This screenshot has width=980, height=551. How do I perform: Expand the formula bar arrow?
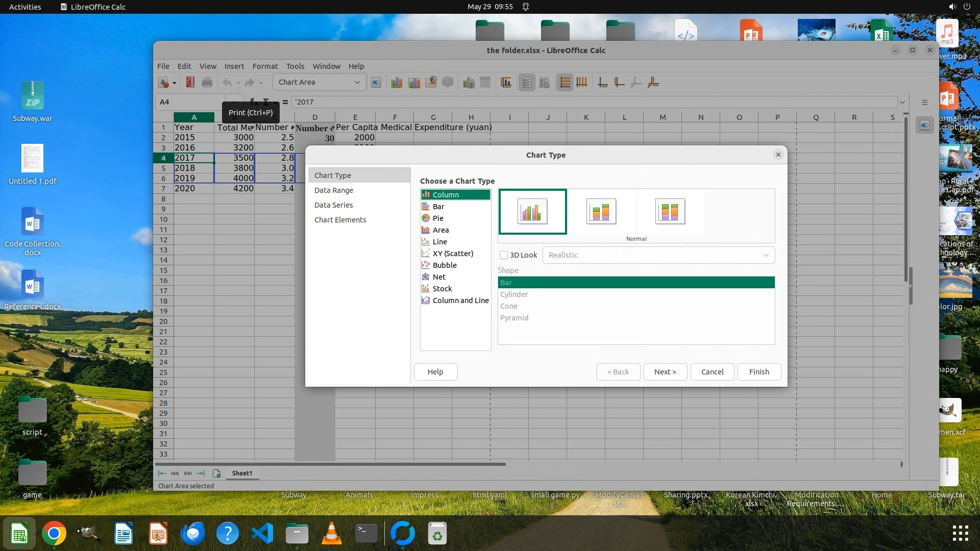(x=902, y=102)
